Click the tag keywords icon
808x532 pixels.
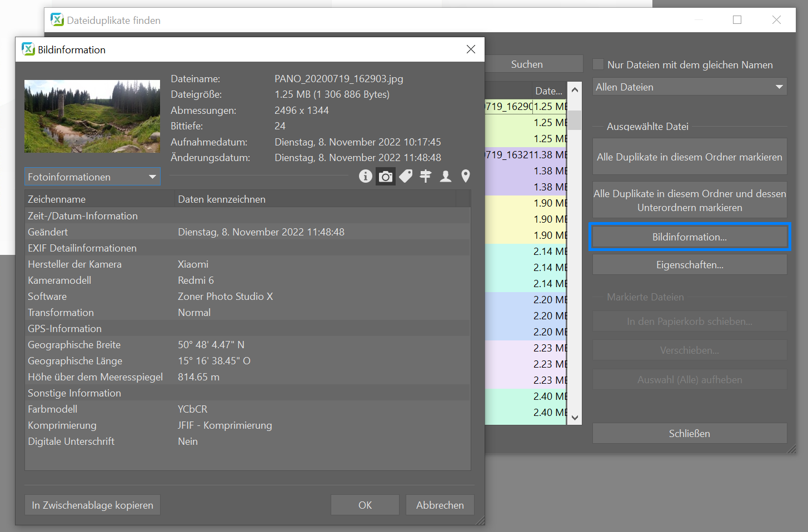(x=406, y=177)
